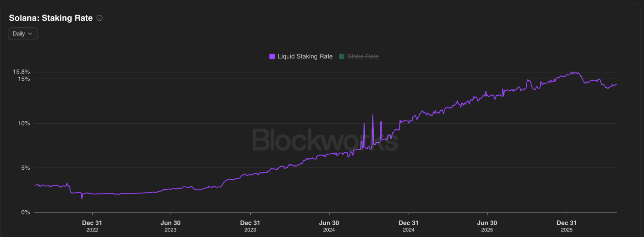
Task: Click the purple Liquid Staking Rate legend swatch
Action: pos(272,56)
